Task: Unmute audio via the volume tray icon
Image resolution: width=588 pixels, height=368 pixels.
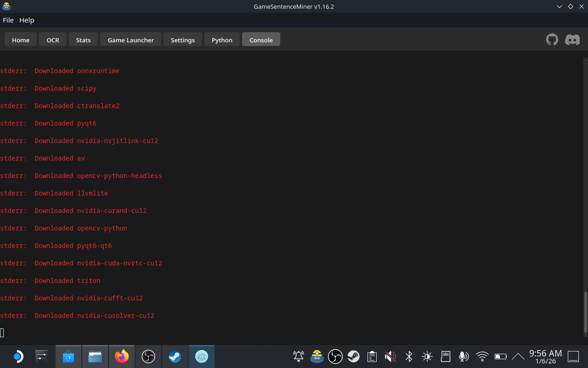Action: [x=390, y=356]
